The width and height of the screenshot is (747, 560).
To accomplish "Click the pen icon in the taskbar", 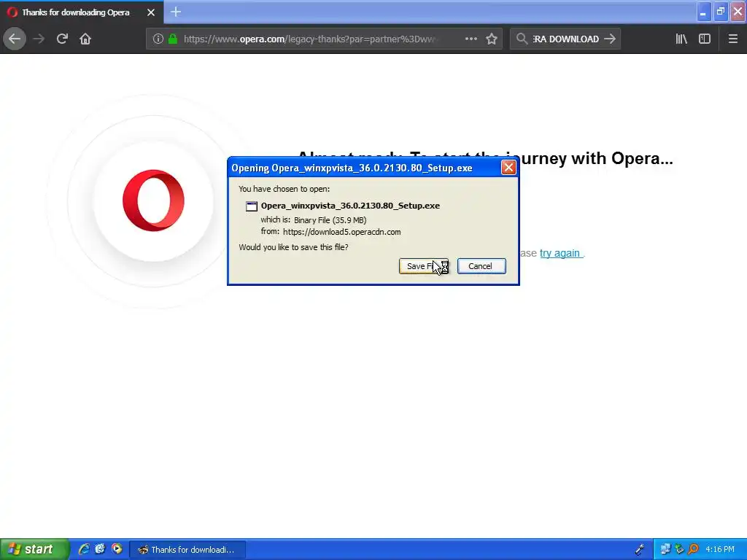I will click(x=640, y=550).
